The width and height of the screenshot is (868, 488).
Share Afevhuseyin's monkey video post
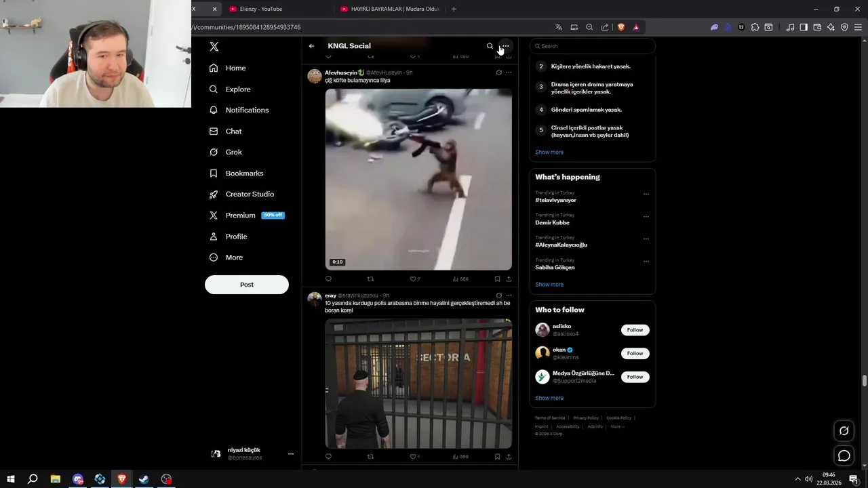coord(509,279)
